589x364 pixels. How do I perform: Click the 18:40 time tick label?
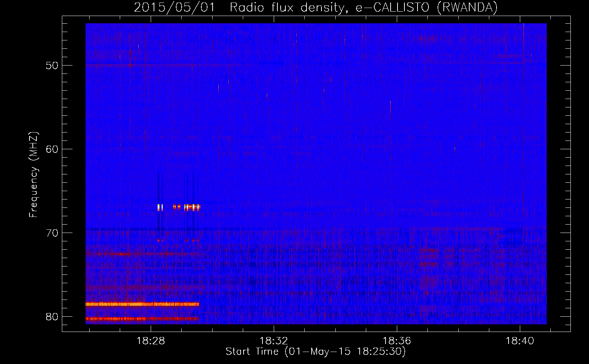click(x=520, y=341)
